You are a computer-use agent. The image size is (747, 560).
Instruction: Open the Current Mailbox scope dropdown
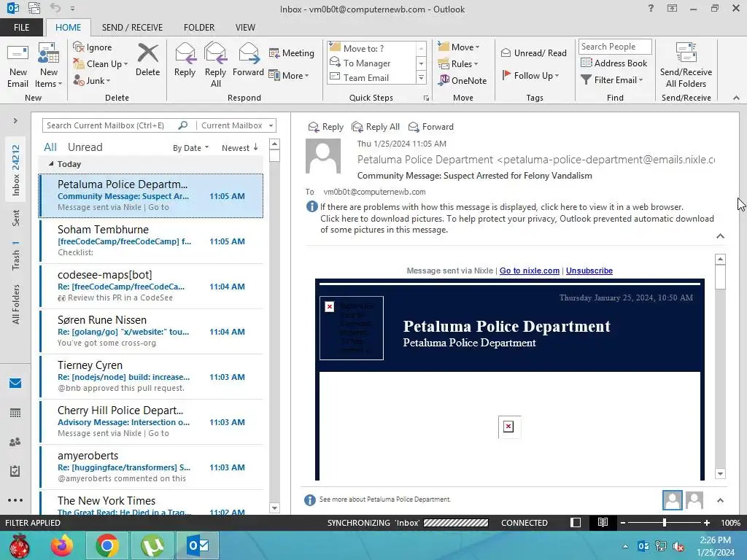coord(236,125)
